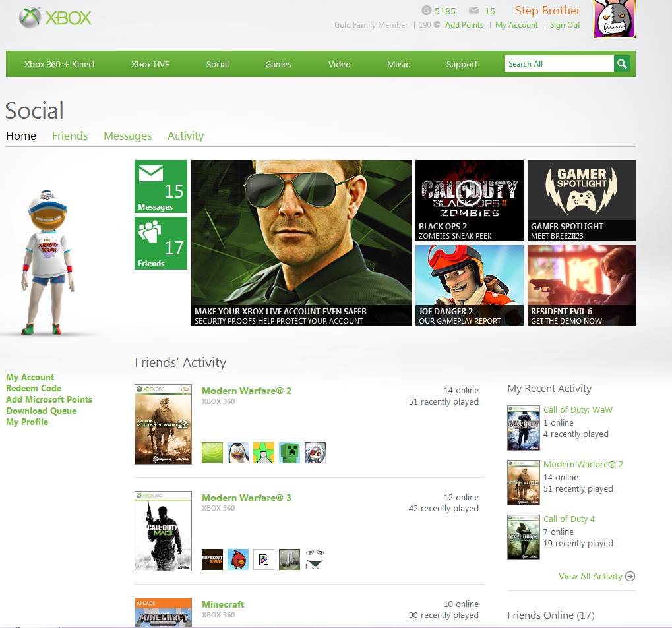Open My Account in the header
The image size is (672, 628).
(516, 25)
